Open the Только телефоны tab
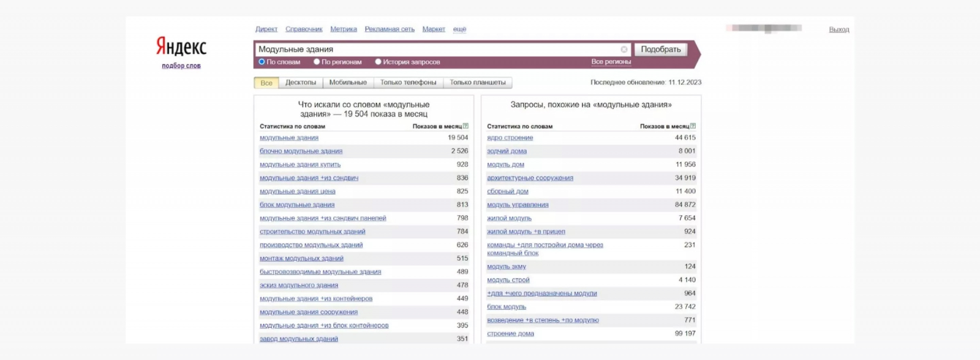 (x=408, y=83)
